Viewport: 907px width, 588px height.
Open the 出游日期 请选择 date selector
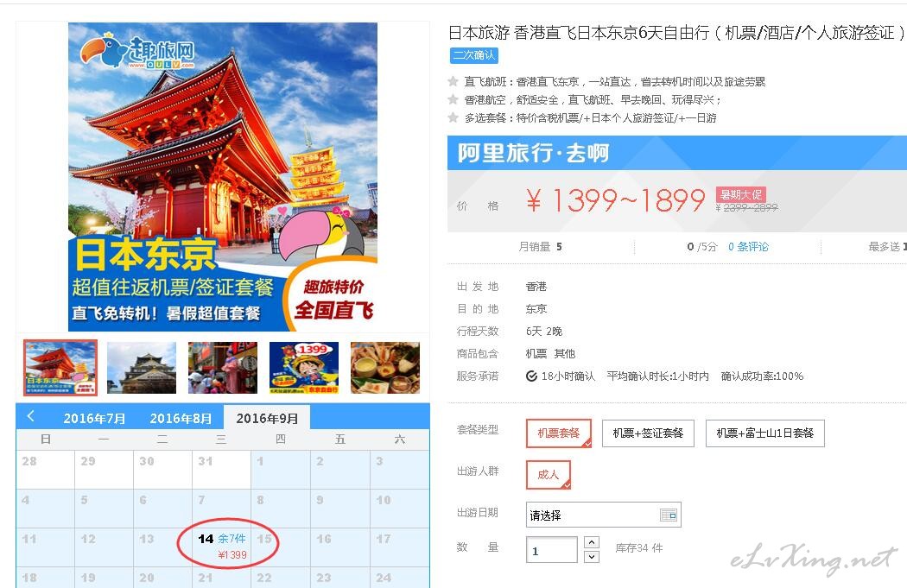coord(603,515)
